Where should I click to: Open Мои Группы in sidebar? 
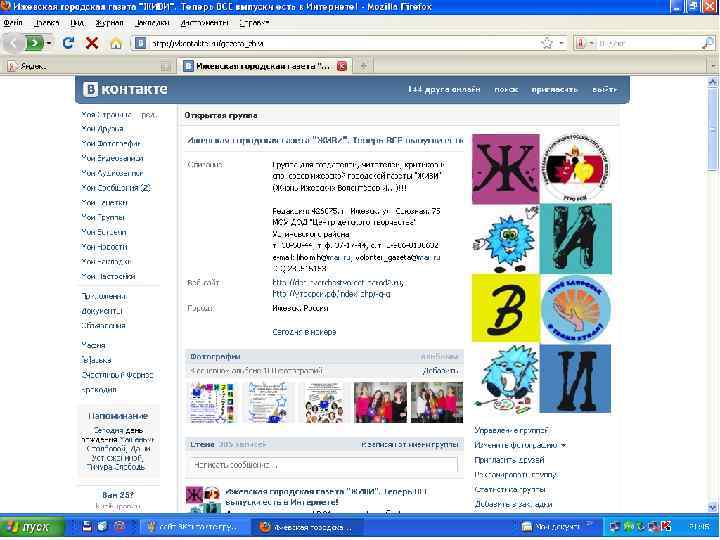coord(103,217)
